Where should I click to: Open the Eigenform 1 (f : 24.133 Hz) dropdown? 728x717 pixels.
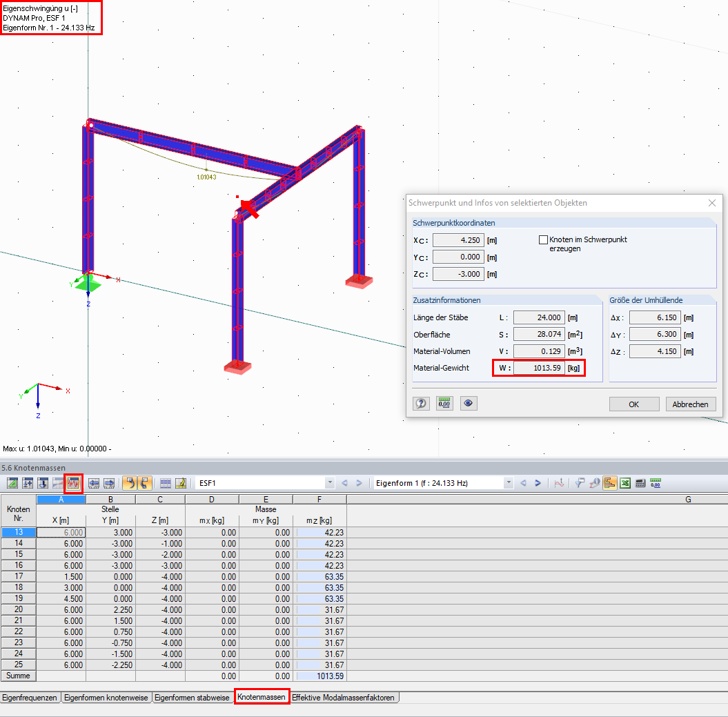tap(509, 483)
